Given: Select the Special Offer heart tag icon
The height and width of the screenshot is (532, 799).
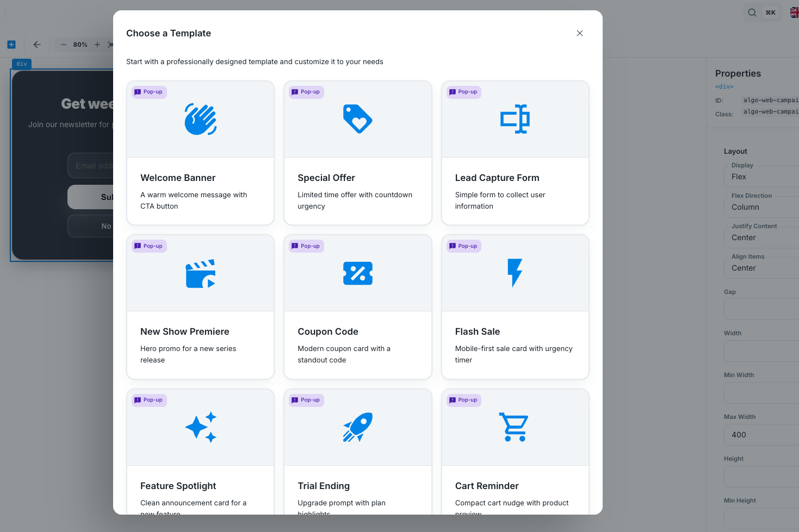Looking at the screenshot, I should pos(358,119).
